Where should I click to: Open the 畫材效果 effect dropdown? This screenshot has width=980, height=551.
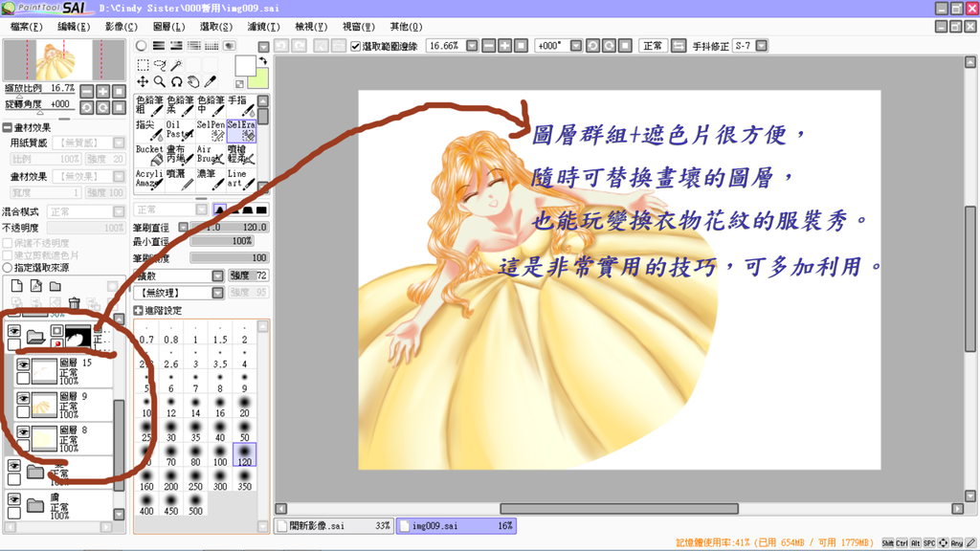pos(119,177)
